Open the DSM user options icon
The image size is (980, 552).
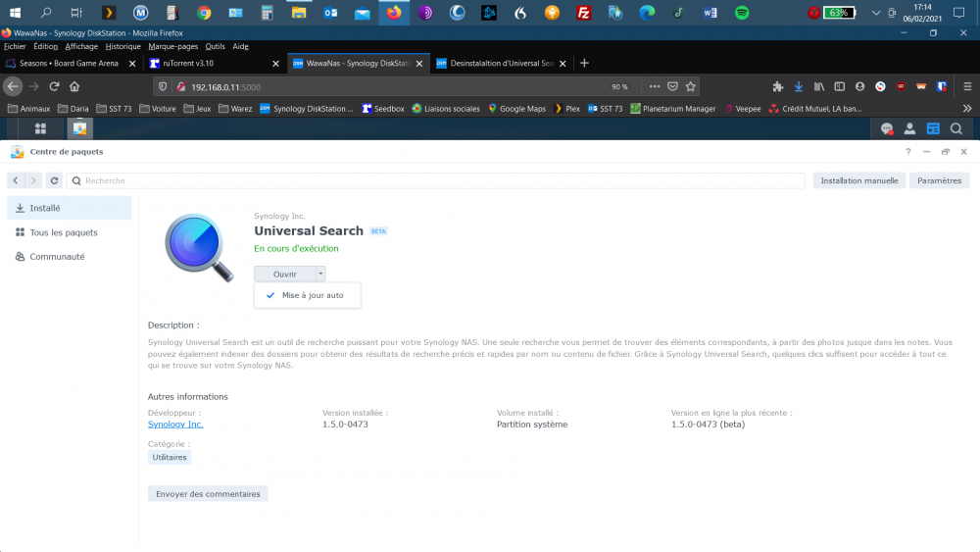909,128
